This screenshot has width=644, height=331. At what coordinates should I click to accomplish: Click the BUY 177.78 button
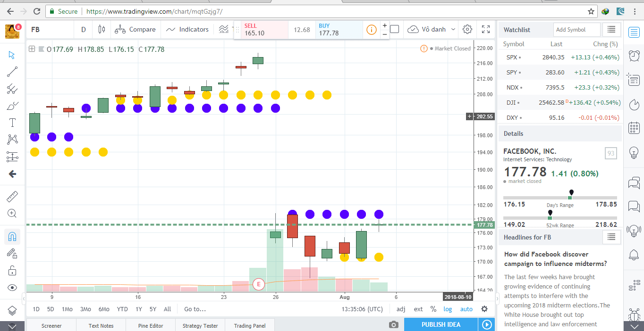(x=339, y=30)
